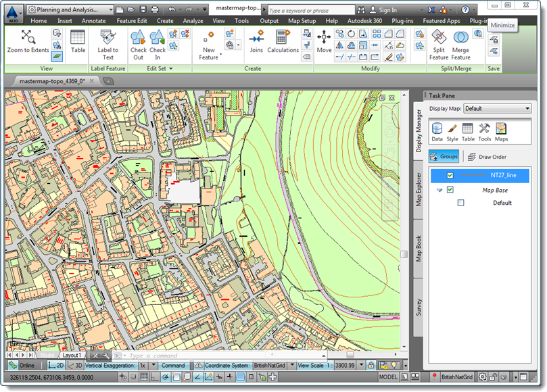Click the New Feature tool
The image size is (547, 392).
pos(209,45)
